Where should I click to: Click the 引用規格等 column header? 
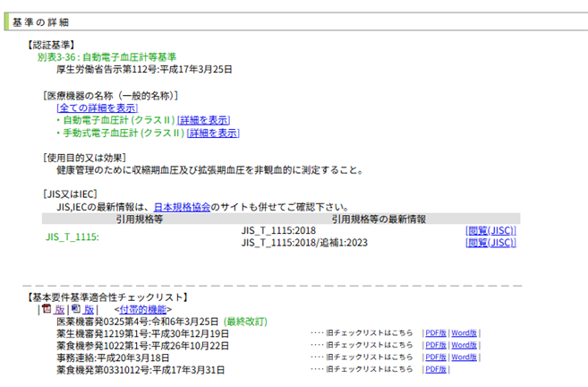click(x=140, y=219)
